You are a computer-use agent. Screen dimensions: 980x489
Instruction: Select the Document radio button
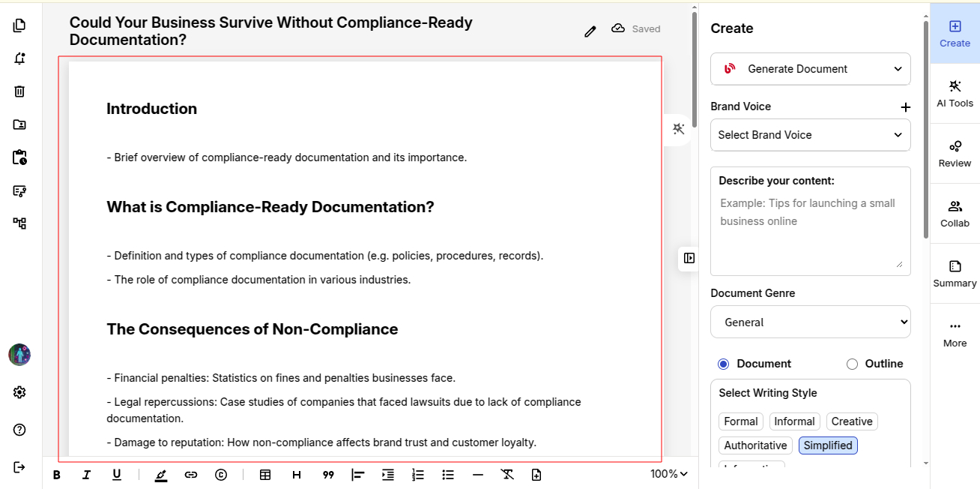click(x=723, y=364)
